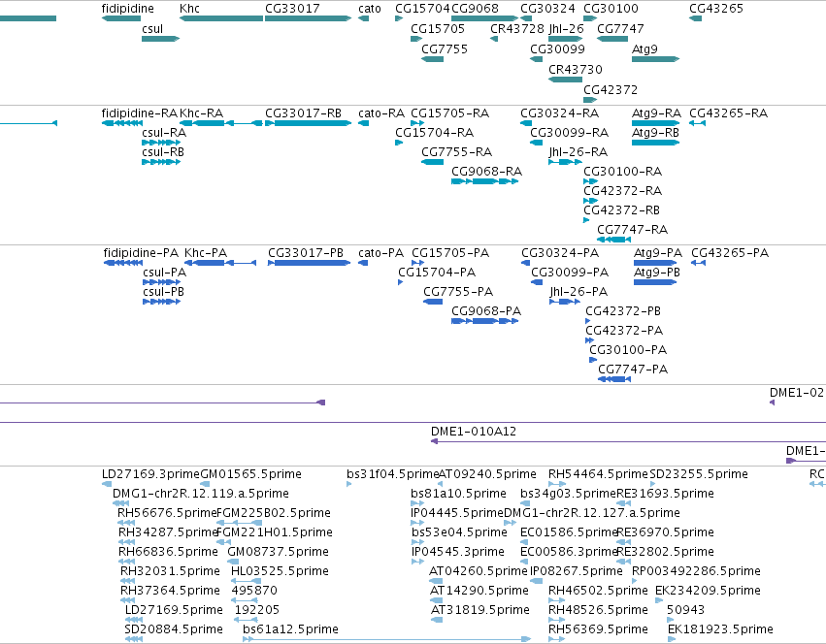This screenshot has width=826, height=644.
Task: Select the fidipidine gene label
Action: pos(127,9)
